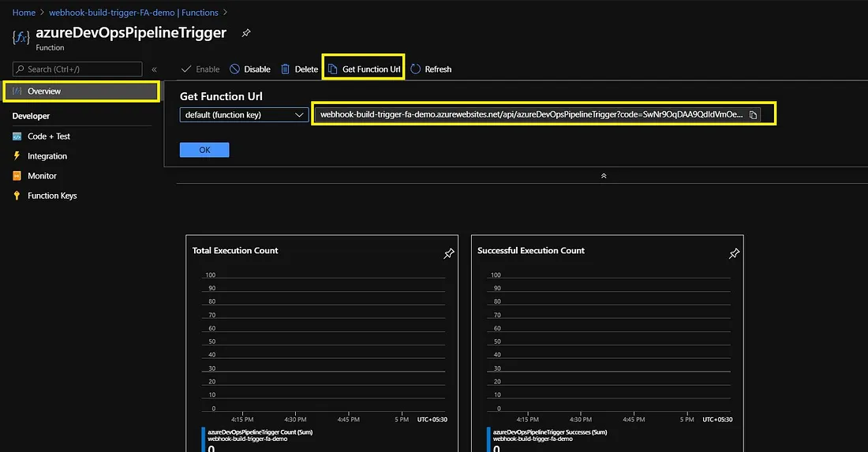Collapse the essentials section with up chevrons
868x452 pixels.
[604, 176]
